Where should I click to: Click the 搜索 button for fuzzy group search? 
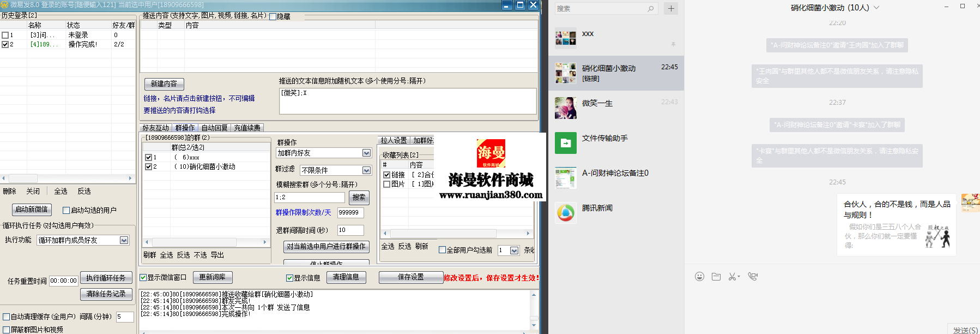coord(359,197)
